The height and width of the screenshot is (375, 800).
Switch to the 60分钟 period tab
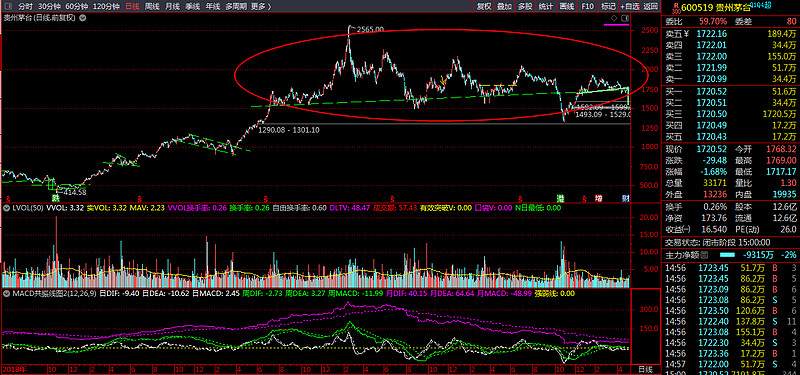tap(77, 6)
